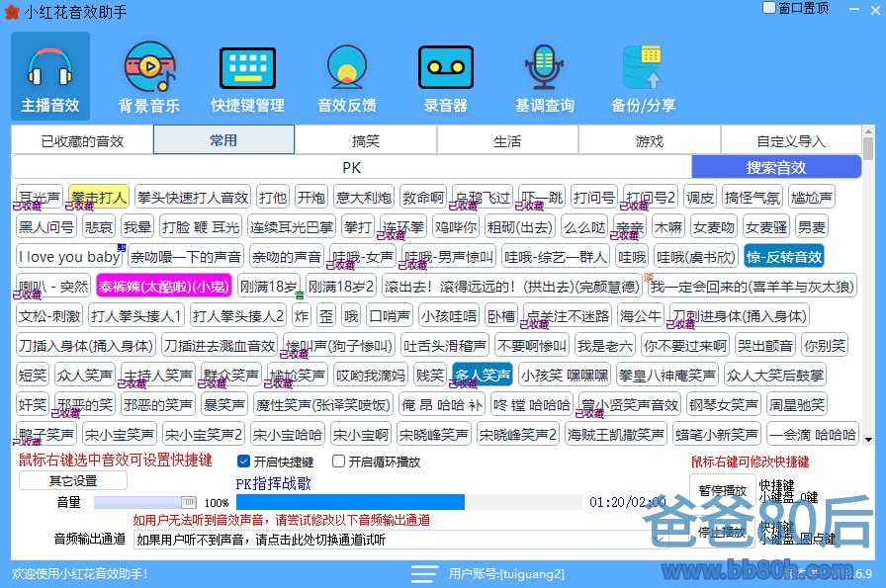The width and height of the screenshot is (886, 588).
Task: Select the 已收藏的音效 favorites tab
Action: click(82, 140)
